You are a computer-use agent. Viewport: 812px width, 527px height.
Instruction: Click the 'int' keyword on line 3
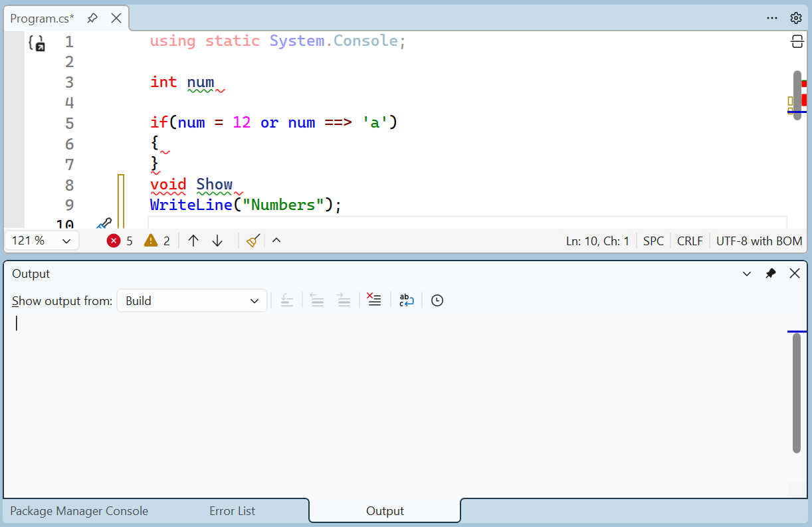pos(163,82)
